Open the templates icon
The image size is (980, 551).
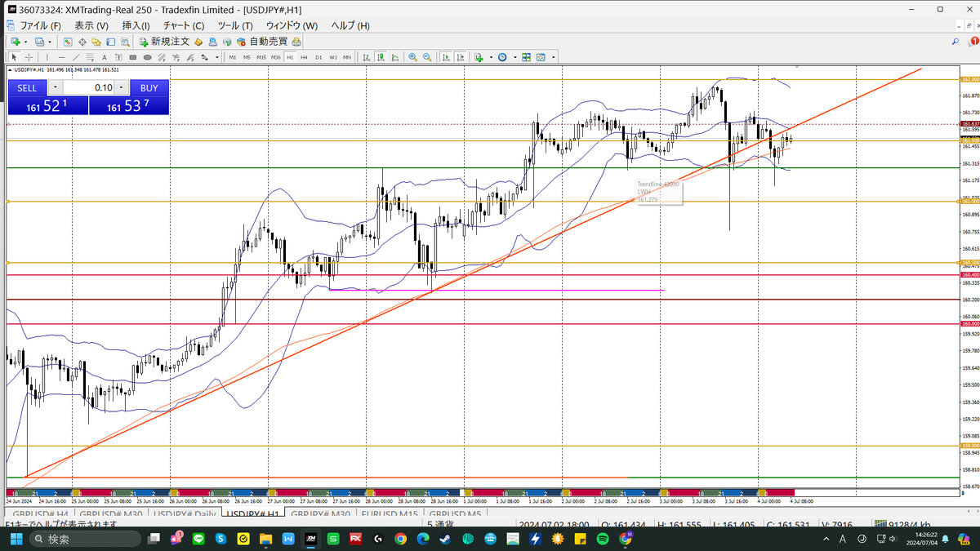[541, 57]
